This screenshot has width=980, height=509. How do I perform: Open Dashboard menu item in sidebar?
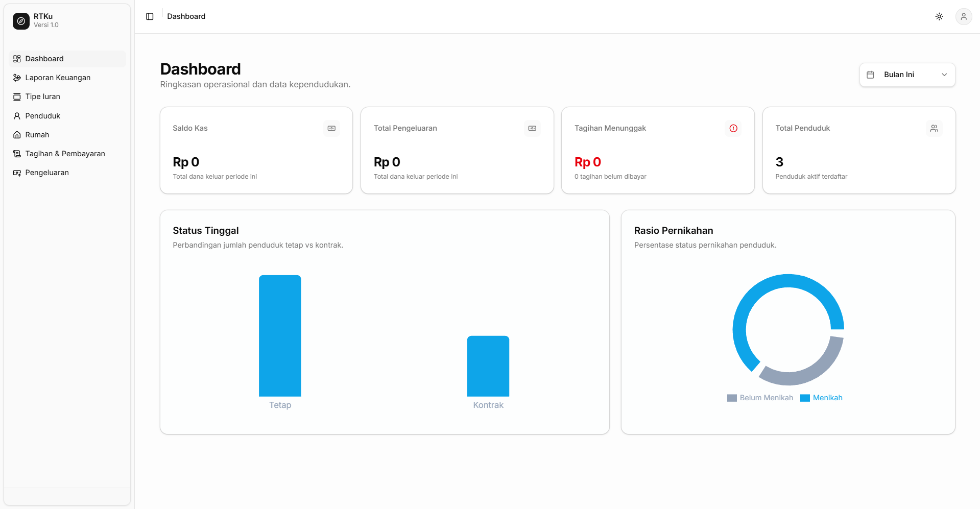click(x=67, y=59)
